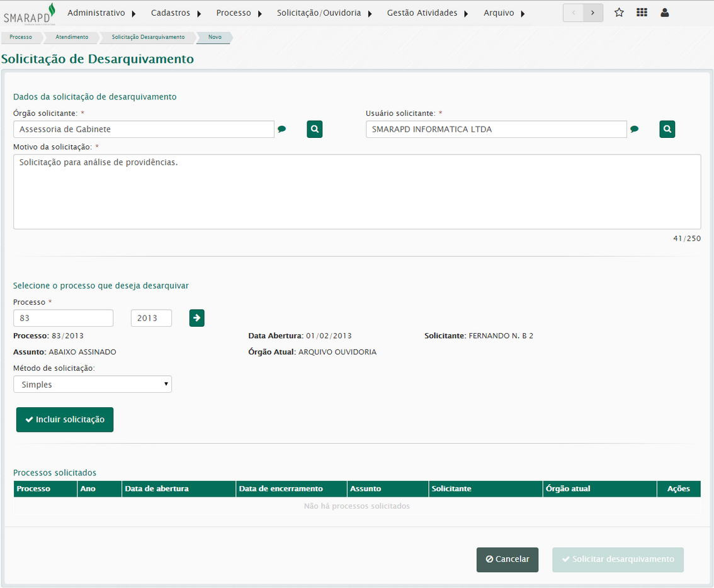Screen dimensions: 714x588
Task: Open favorites star icon in header
Action: 619,13
